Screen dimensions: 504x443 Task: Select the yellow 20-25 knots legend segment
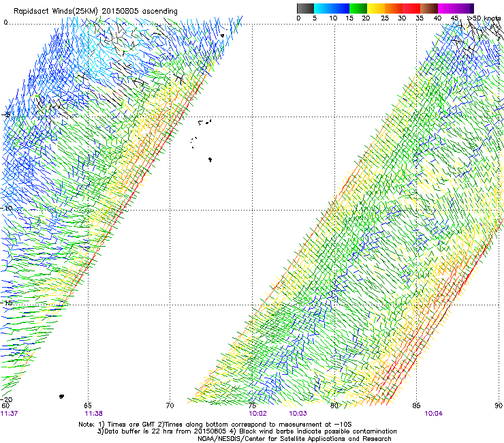coord(376,8)
